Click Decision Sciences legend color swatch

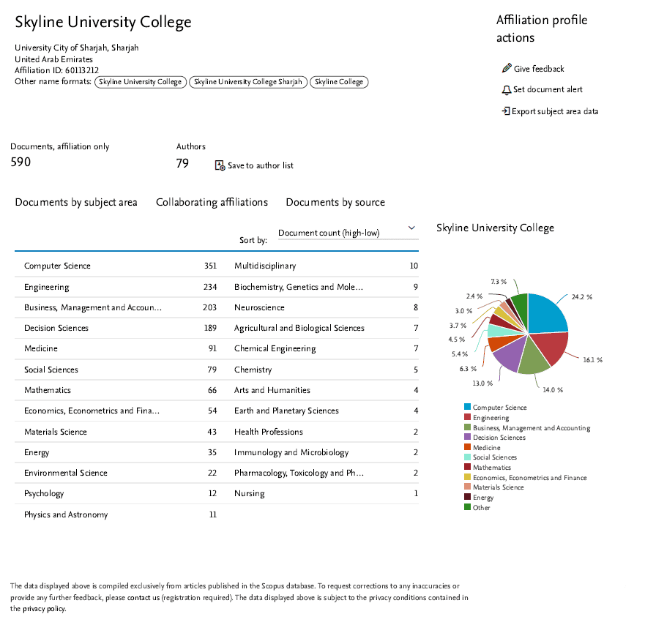pos(467,437)
